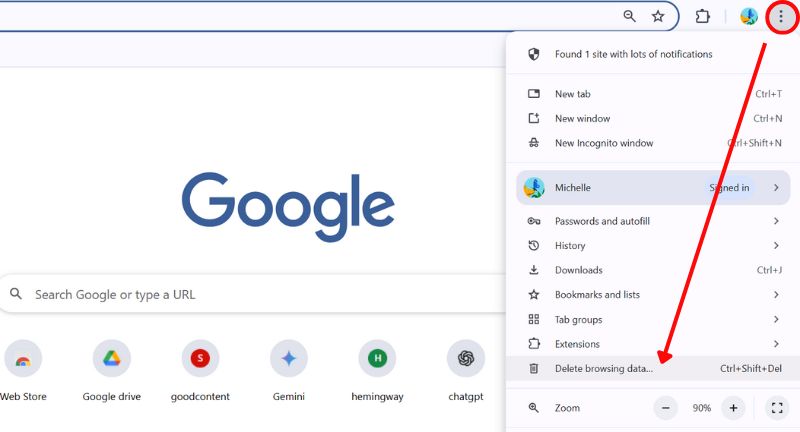The width and height of the screenshot is (800, 432).
Task: Click the Ctrl+Shift+Del shortcut text
Action: (x=751, y=368)
